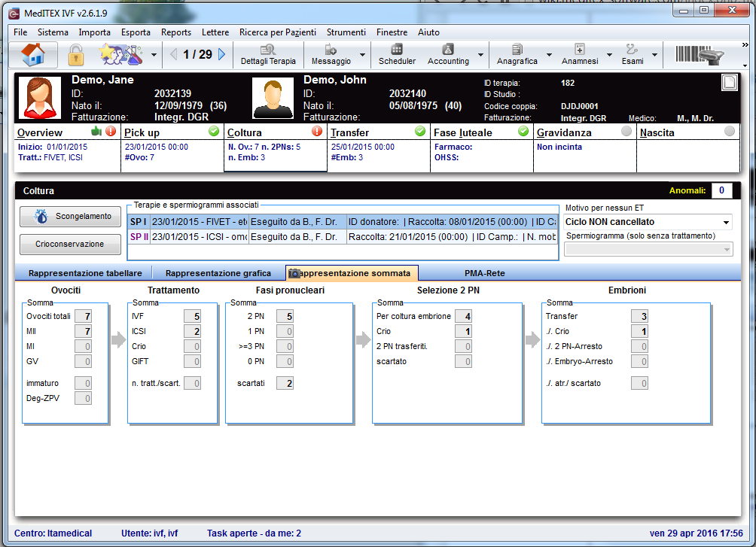Select the SP I FIVET therapy row
Screen dimensions: 756x547
coord(343,222)
